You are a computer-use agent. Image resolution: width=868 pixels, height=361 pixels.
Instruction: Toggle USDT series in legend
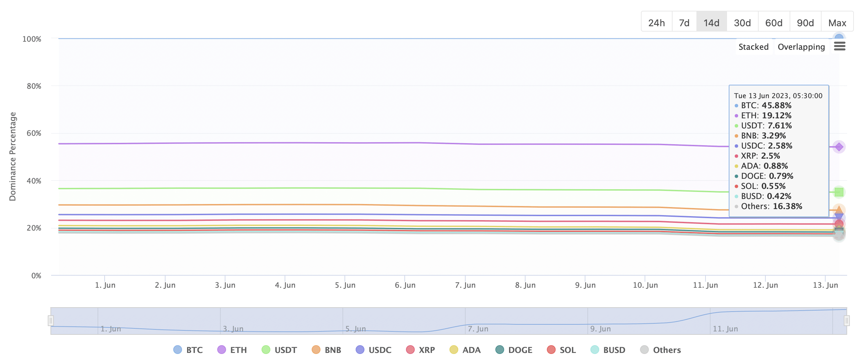[279, 350]
